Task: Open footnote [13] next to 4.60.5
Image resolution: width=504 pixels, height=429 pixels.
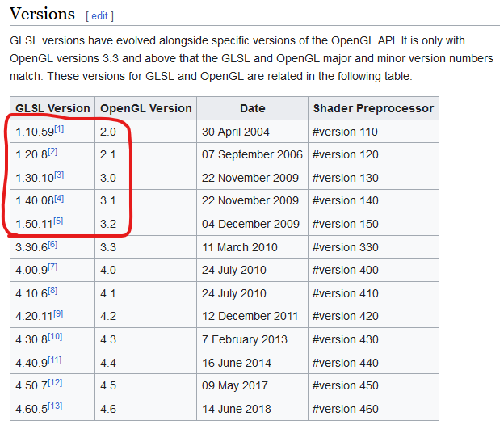Action: pyautogui.click(x=55, y=406)
